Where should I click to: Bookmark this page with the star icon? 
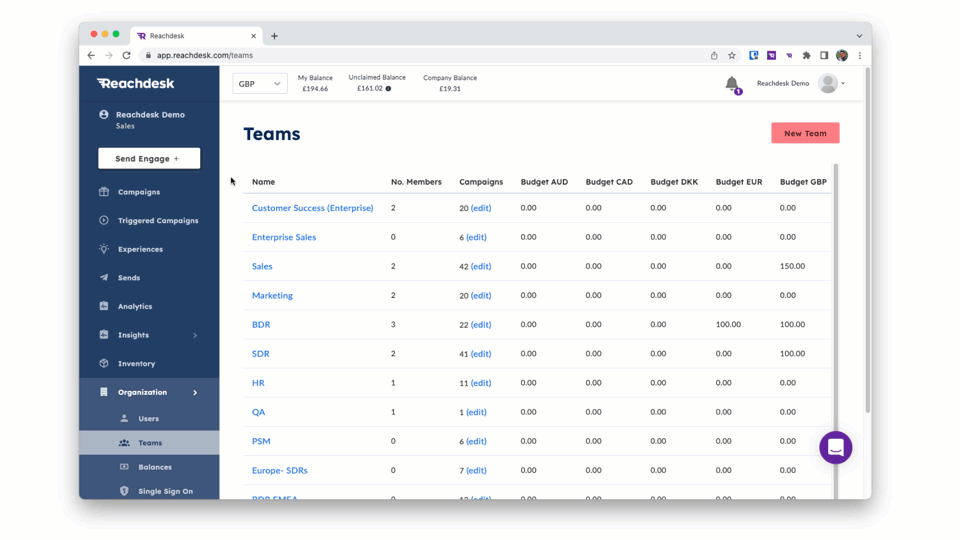(x=732, y=55)
